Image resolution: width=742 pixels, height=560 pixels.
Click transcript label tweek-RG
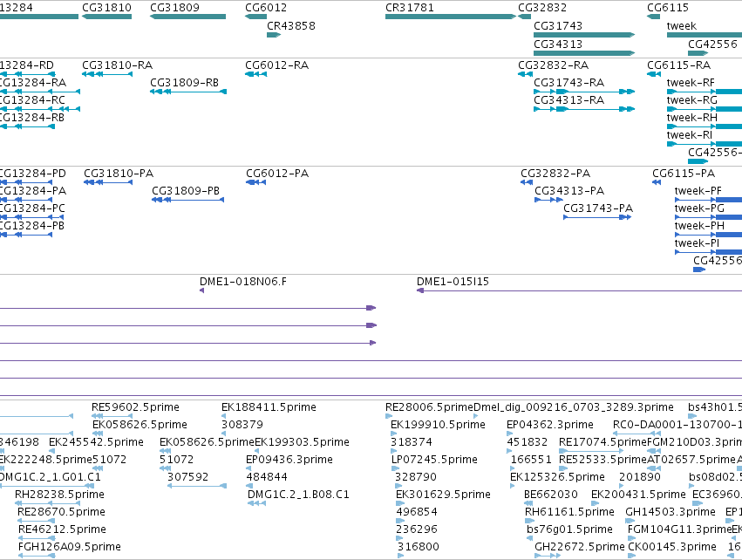pos(691,100)
